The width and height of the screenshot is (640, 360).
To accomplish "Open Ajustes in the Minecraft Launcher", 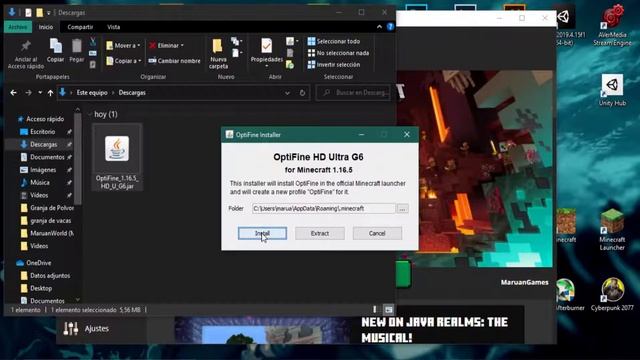I will coord(87,328).
